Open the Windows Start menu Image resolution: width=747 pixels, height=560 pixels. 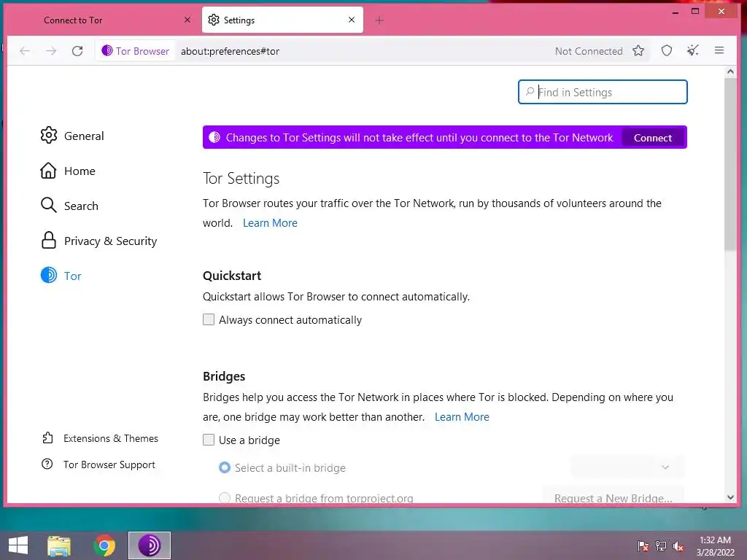(18, 545)
